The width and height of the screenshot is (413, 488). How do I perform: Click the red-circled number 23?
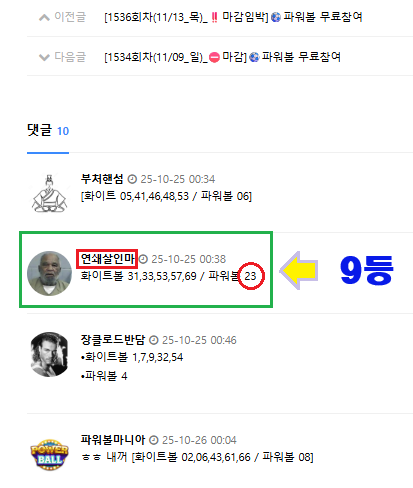click(251, 276)
